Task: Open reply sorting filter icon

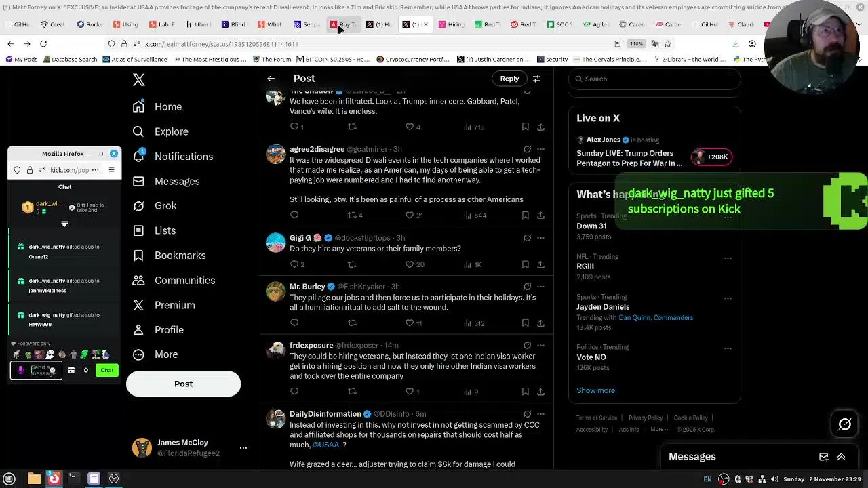Action: tap(536, 79)
